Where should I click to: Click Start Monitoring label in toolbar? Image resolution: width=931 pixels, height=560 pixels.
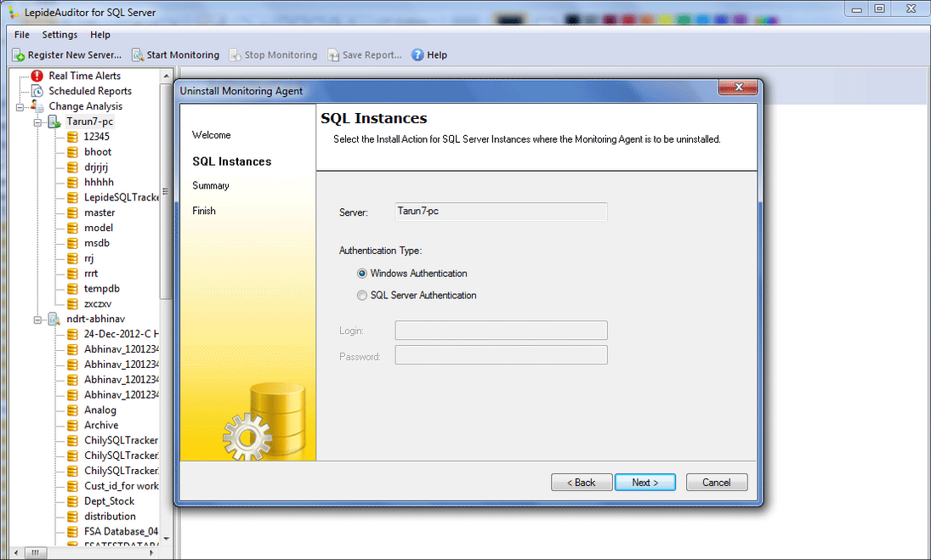(x=183, y=55)
